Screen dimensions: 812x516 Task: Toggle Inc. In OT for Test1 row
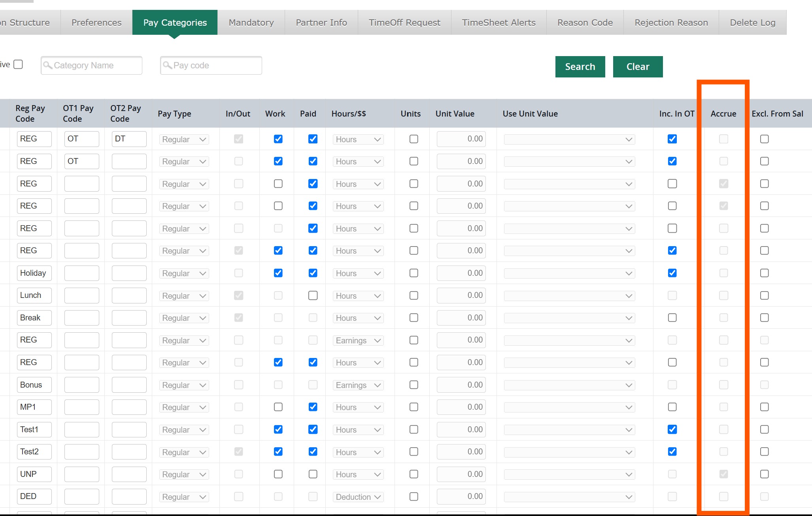point(672,429)
